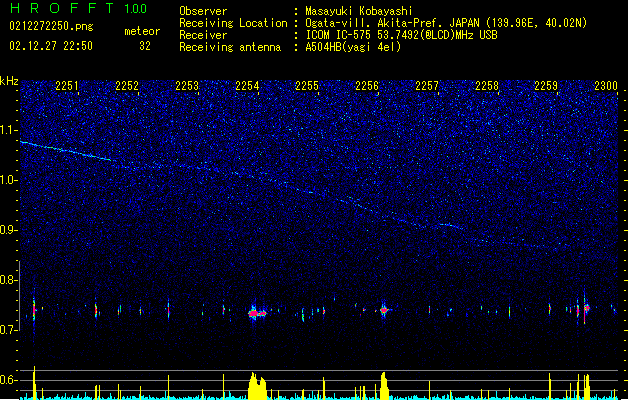629x400 pixels.
Task: Click the wide yellow intensity peak below 2254
Action: (257, 385)
